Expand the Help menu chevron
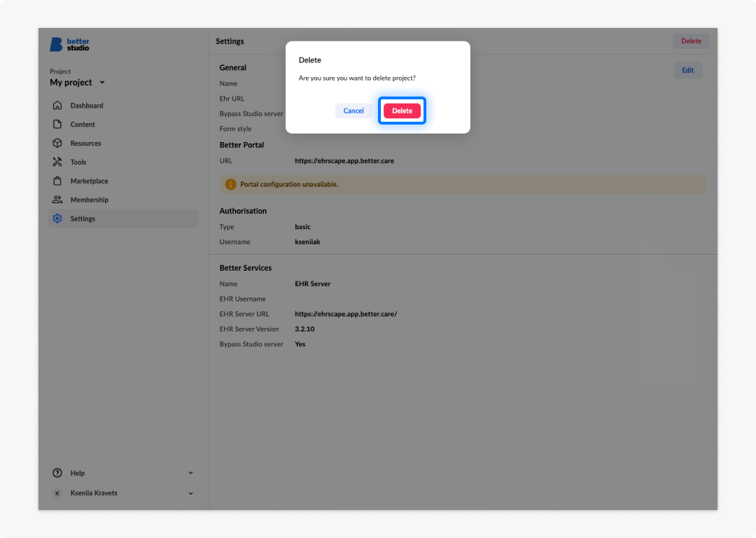 pos(191,473)
